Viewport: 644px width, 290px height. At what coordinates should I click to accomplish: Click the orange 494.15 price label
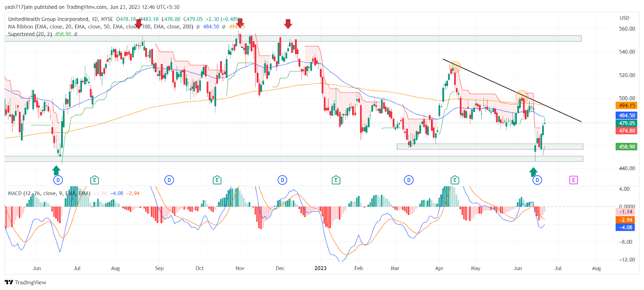click(x=627, y=106)
